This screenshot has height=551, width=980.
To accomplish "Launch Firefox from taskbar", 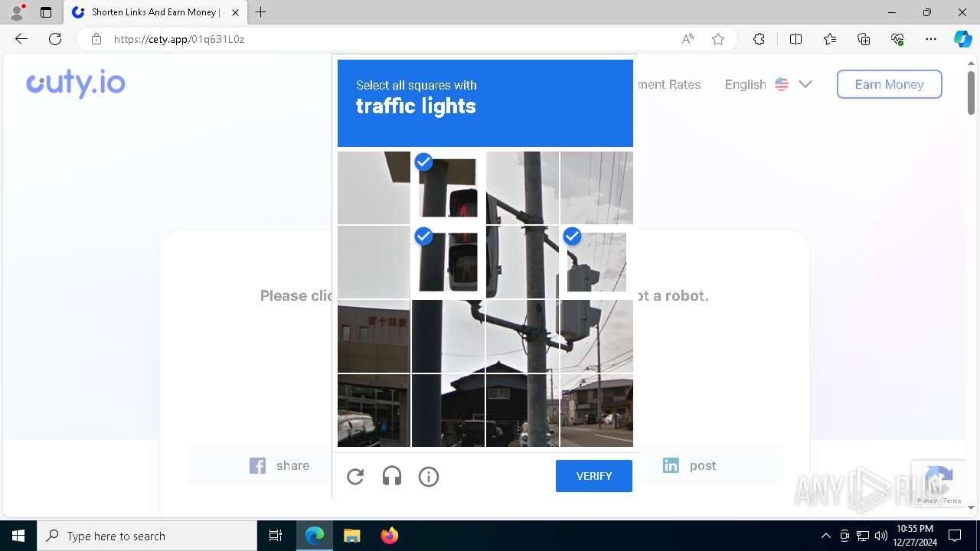I will tap(389, 536).
